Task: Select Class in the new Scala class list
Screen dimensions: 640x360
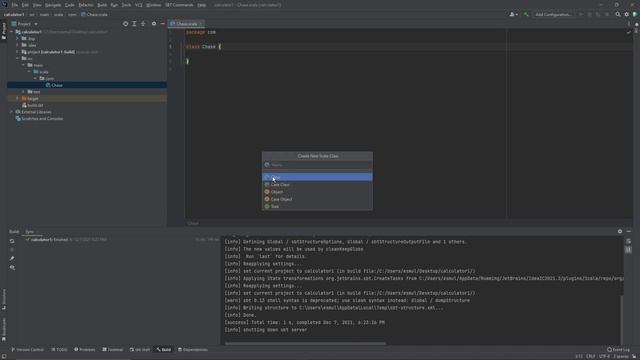Action: pos(317,177)
